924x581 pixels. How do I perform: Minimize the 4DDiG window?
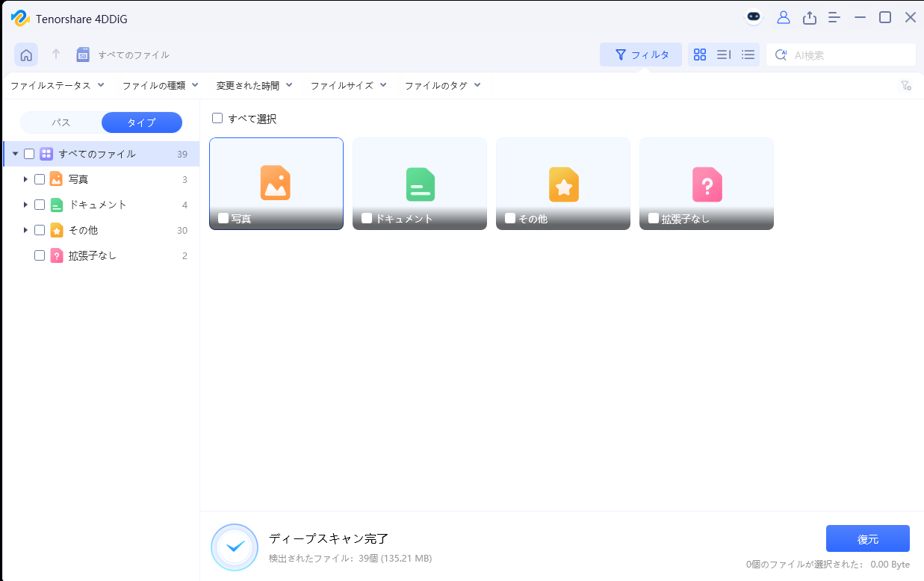click(860, 18)
